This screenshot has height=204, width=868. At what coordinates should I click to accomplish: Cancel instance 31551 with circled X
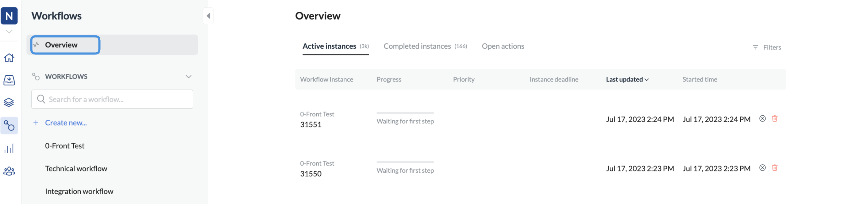tap(762, 118)
